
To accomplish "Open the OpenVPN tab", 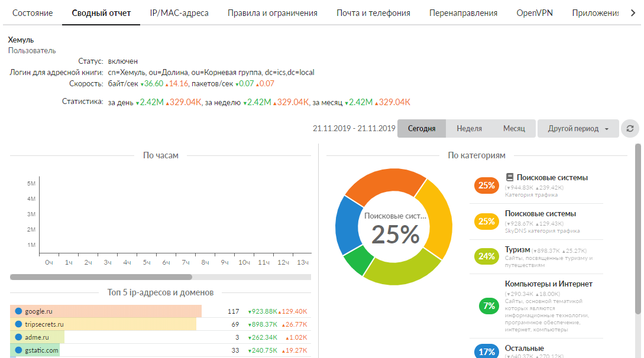I will click(x=534, y=13).
